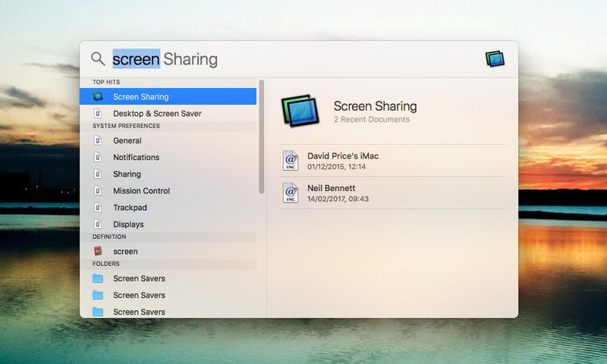Click the Trackpad preference icon
This screenshot has height=364, width=607.
point(98,207)
